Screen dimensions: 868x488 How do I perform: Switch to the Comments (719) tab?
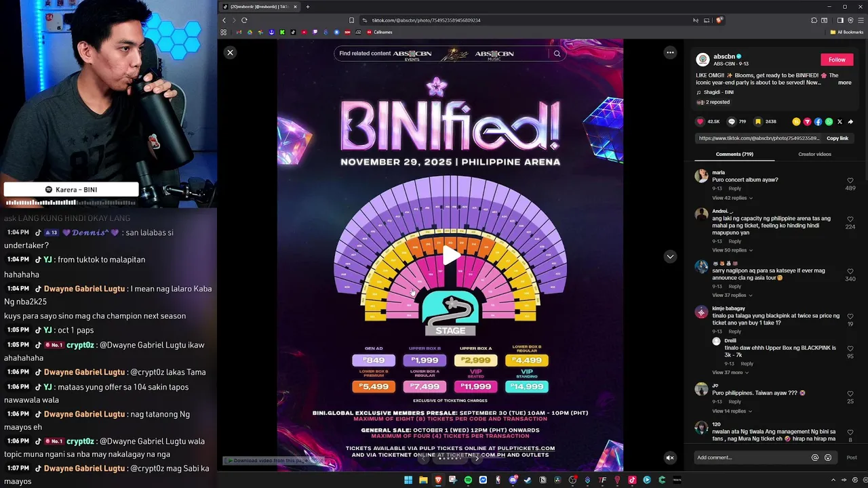tap(734, 154)
